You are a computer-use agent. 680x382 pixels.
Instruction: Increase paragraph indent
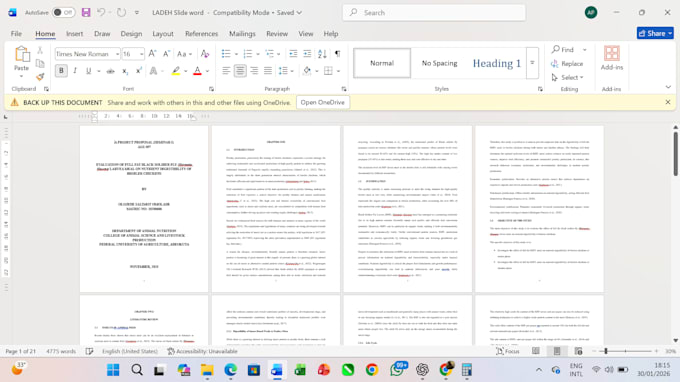pos(307,54)
